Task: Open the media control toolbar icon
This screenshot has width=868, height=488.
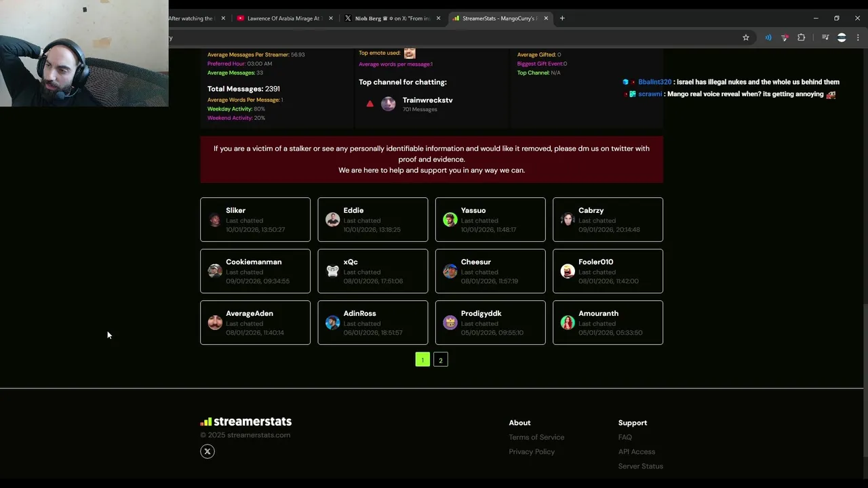Action: 825,38
